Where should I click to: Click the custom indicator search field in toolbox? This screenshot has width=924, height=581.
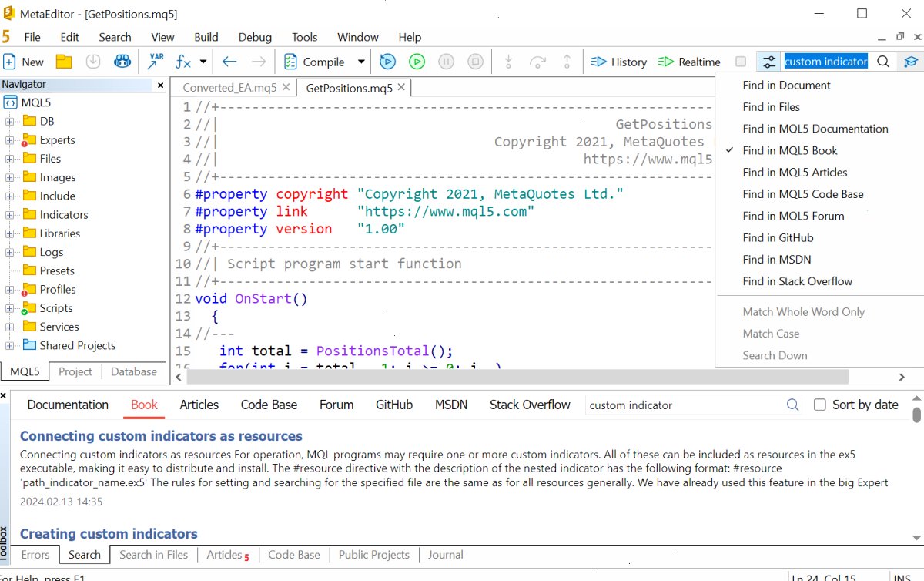[x=685, y=405]
